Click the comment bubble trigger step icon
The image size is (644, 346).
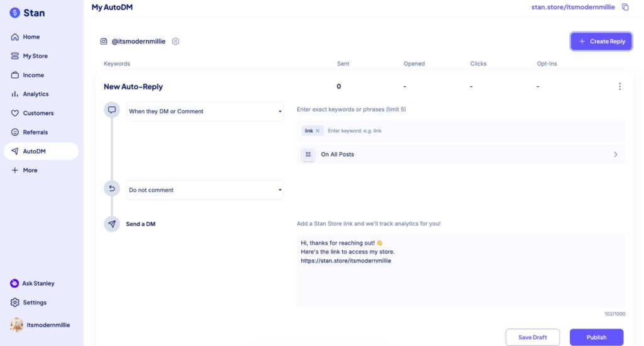click(112, 109)
